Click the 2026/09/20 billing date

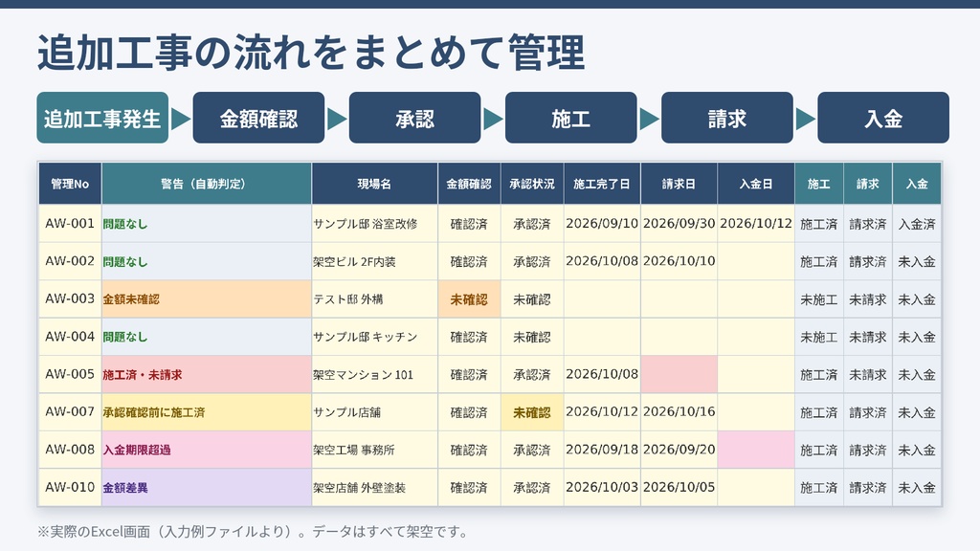[679, 450]
